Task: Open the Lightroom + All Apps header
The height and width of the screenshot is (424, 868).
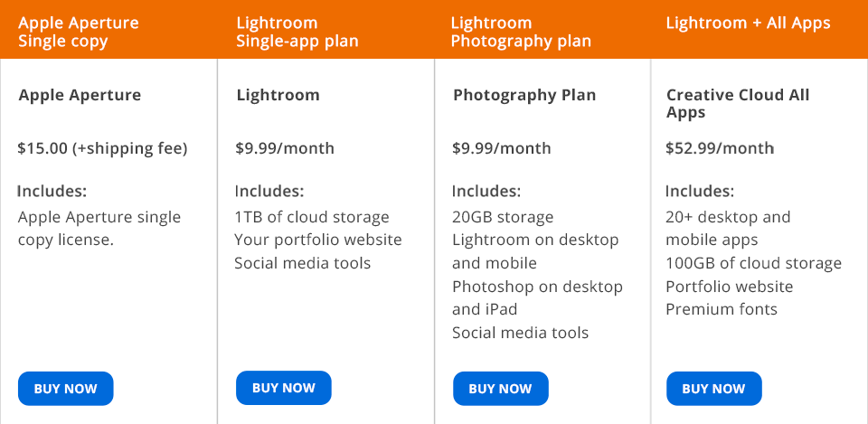Action: point(748,24)
